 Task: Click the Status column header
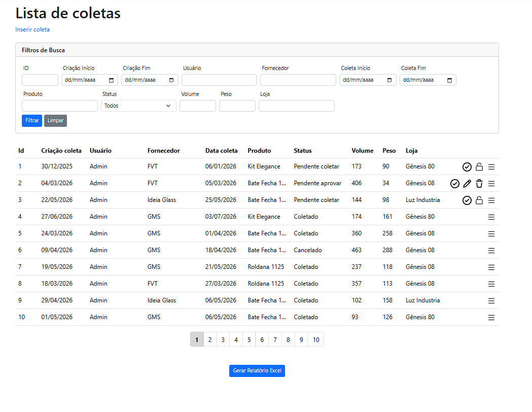303,151
